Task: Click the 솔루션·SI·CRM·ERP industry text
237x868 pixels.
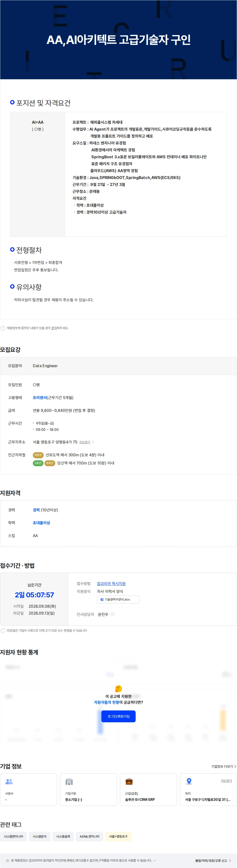Action: pyautogui.click(x=140, y=799)
